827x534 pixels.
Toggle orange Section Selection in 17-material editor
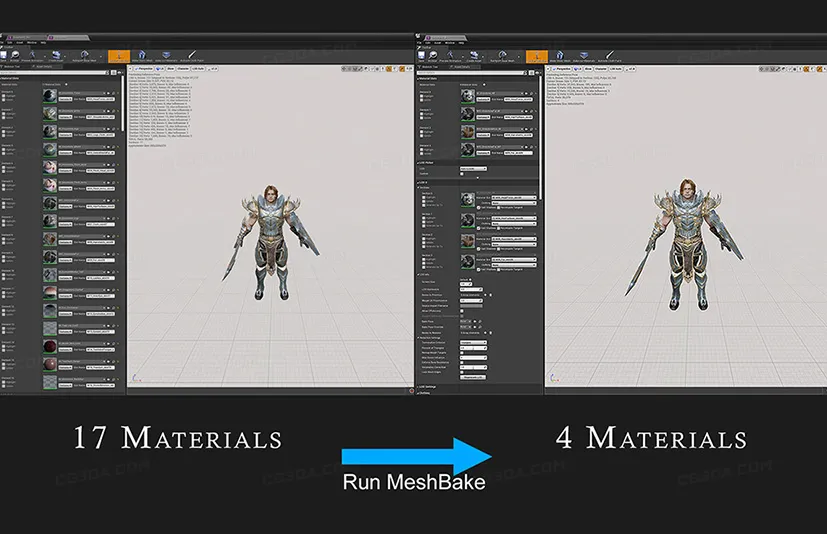(x=119, y=56)
